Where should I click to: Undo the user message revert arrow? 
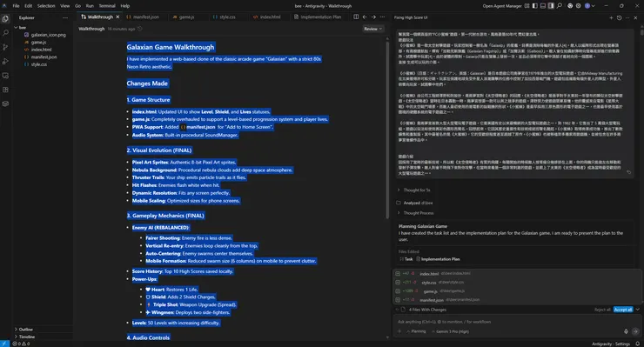pyautogui.click(x=628, y=172)
